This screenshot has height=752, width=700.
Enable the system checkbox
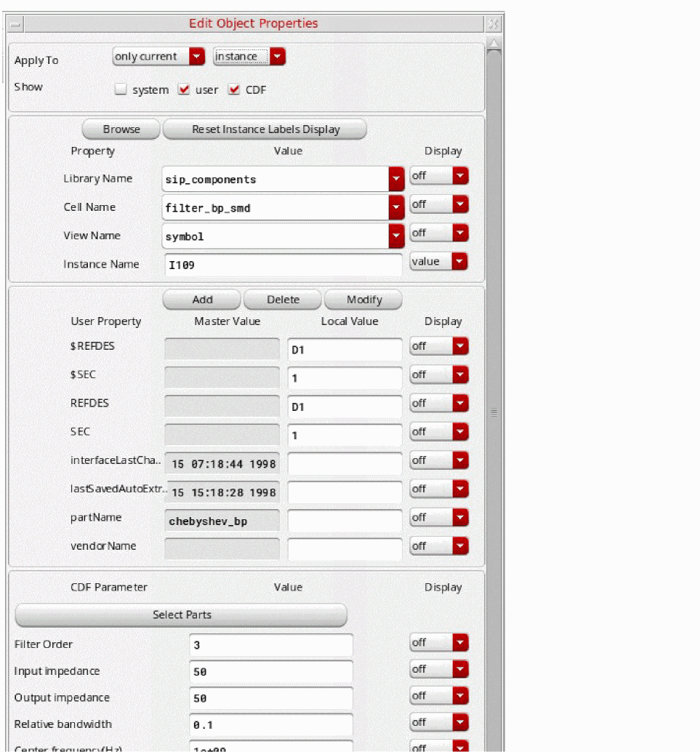(x=121, y=90)
